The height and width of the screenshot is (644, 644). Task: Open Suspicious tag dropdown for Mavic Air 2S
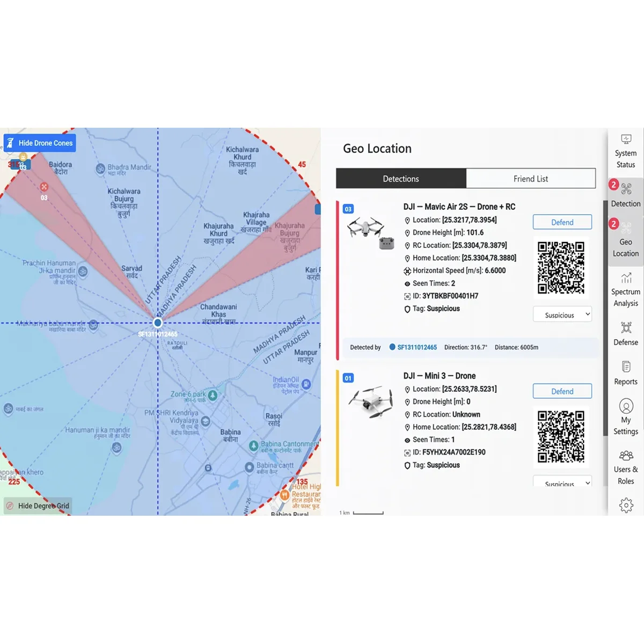click(x=562, y=314)
